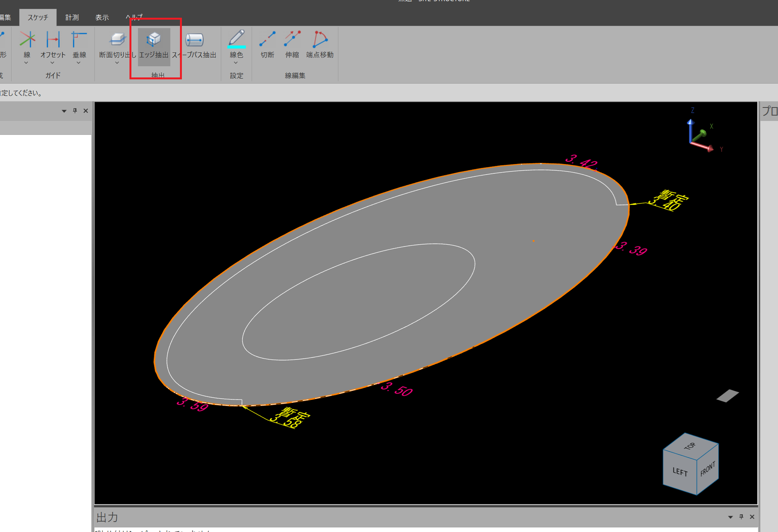778x532 pixels.
Task: Open the 出力 panel options dropdown arrow
Action: pyautogui.click(x=731, y=517)
